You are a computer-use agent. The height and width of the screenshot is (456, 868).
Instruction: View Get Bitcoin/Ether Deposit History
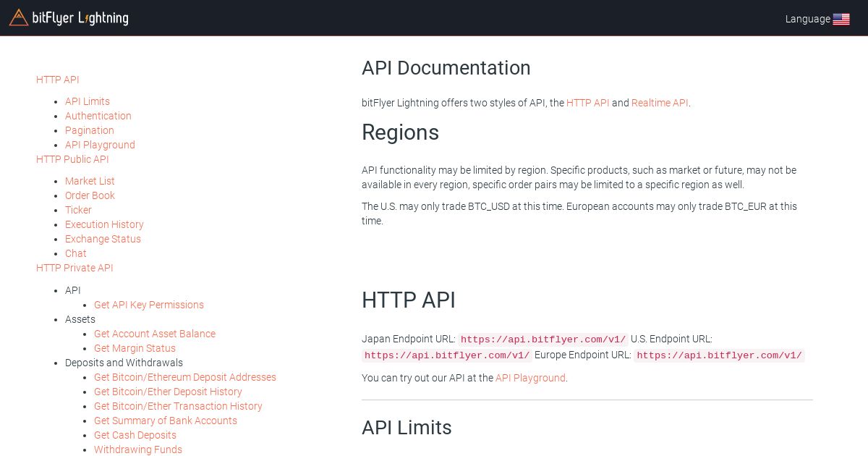coord(168,392)
